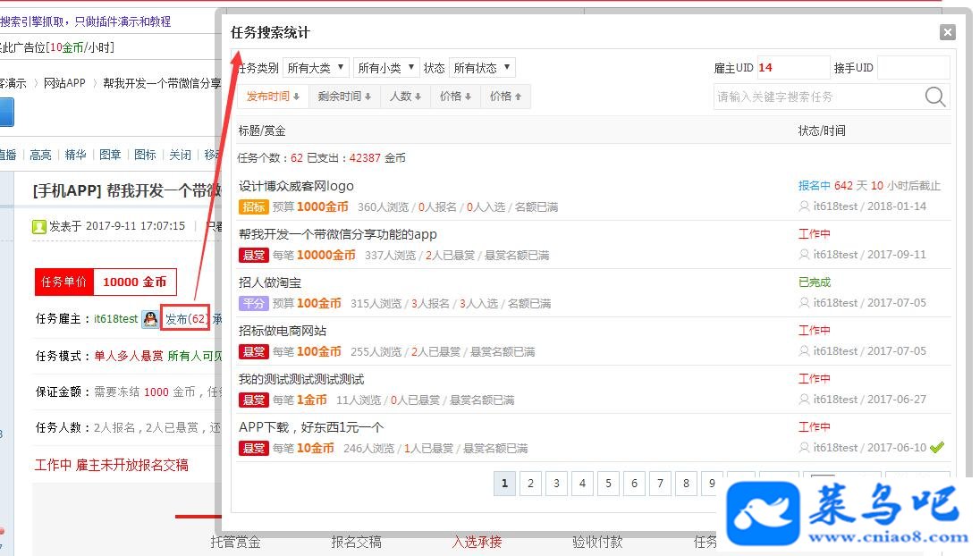Expand the 所有状态 status dropdown
Viewport: 980px width, 556px height.
tap(483, 67)
